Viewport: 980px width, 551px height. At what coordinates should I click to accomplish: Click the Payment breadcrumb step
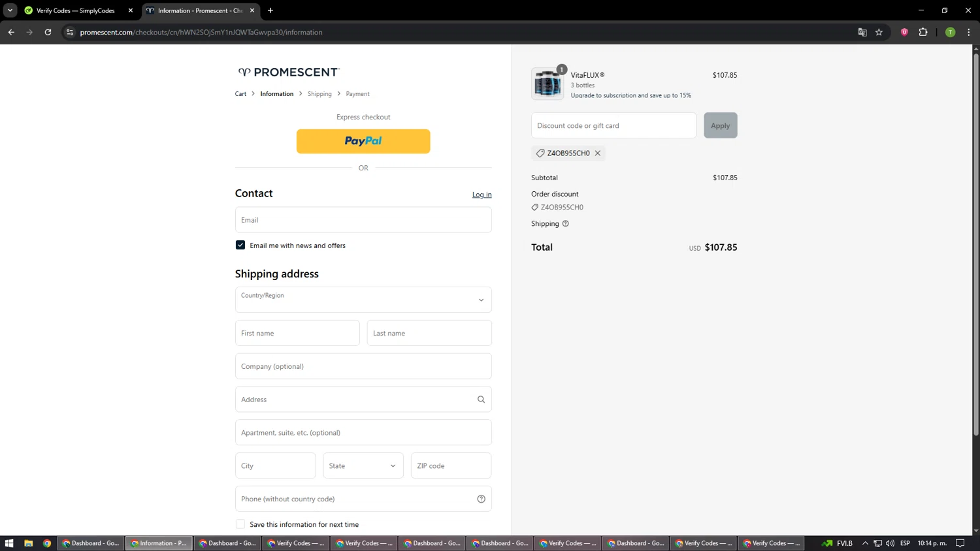tap(357, 94)
